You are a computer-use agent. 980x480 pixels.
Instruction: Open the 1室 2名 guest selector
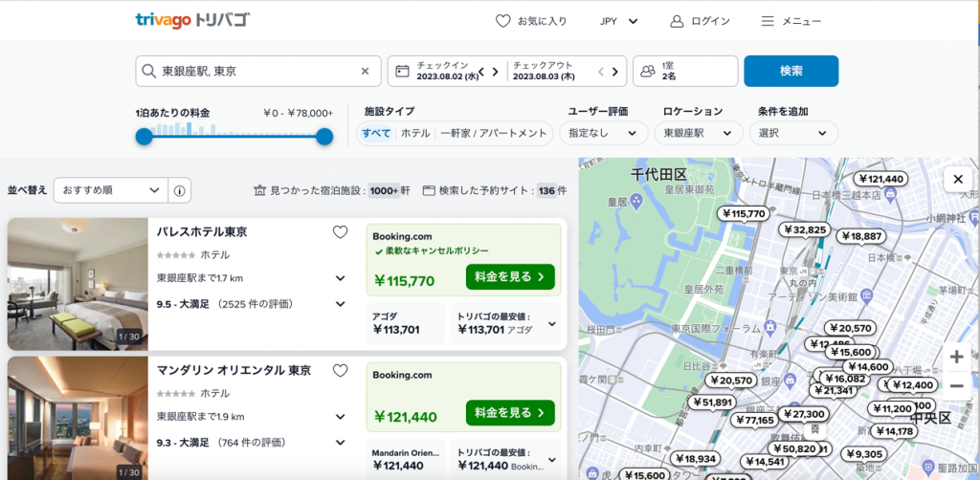(685, 71)
